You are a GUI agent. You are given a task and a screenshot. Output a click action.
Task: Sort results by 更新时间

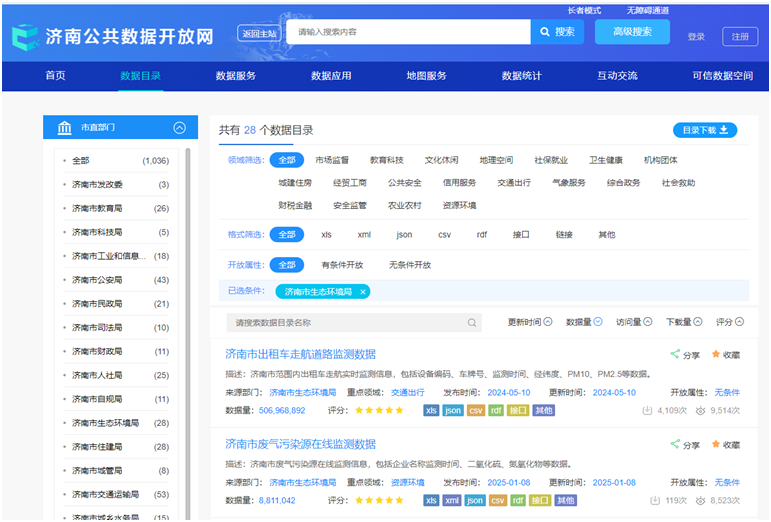click(530, 322)
